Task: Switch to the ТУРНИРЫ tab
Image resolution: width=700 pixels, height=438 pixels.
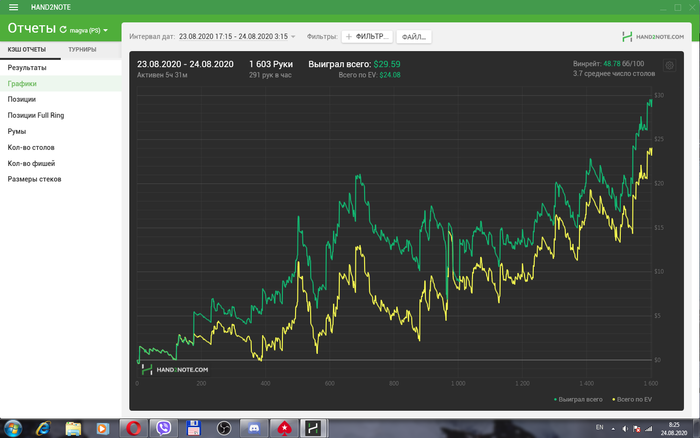Action: (x=82, y=50)
